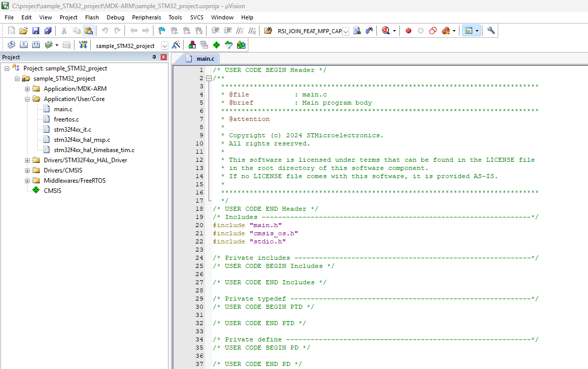The image size is (588, 369).
Task: Click the Find document icon next to the search box
Action: (x=357, y=31)
